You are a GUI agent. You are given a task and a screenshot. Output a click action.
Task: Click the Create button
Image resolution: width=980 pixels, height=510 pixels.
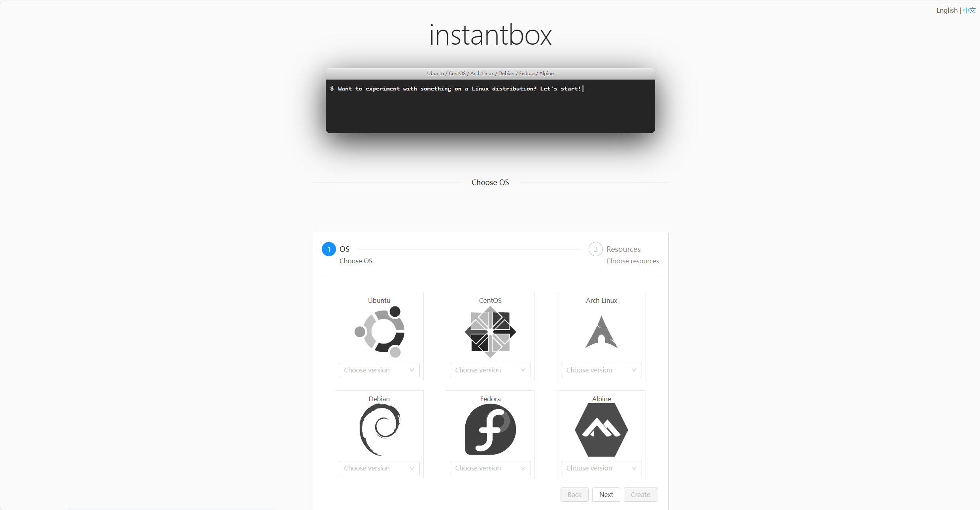pyautogui.click(x=640, y=495)
